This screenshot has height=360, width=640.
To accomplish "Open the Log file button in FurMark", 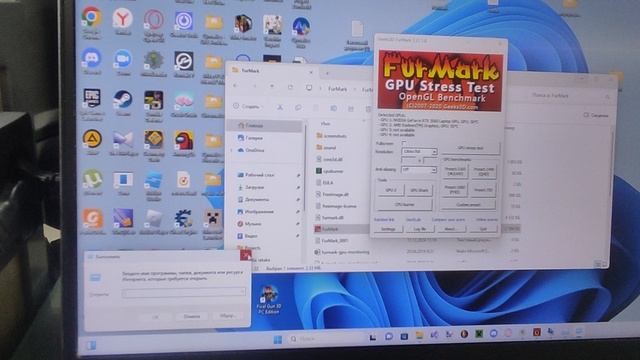I will pos(420,229).
